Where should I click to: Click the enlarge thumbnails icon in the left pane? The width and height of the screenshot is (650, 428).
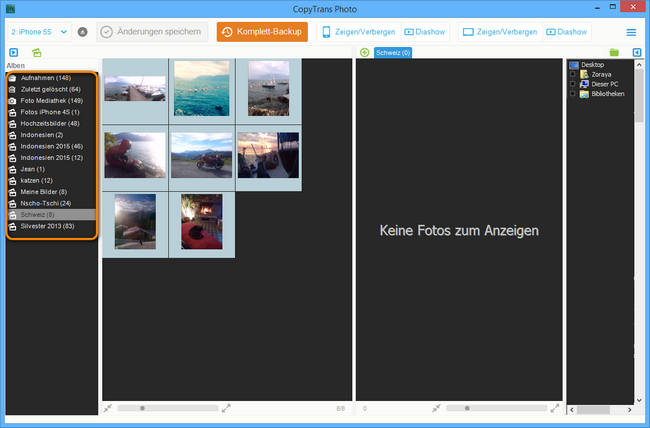pos(227,408)
